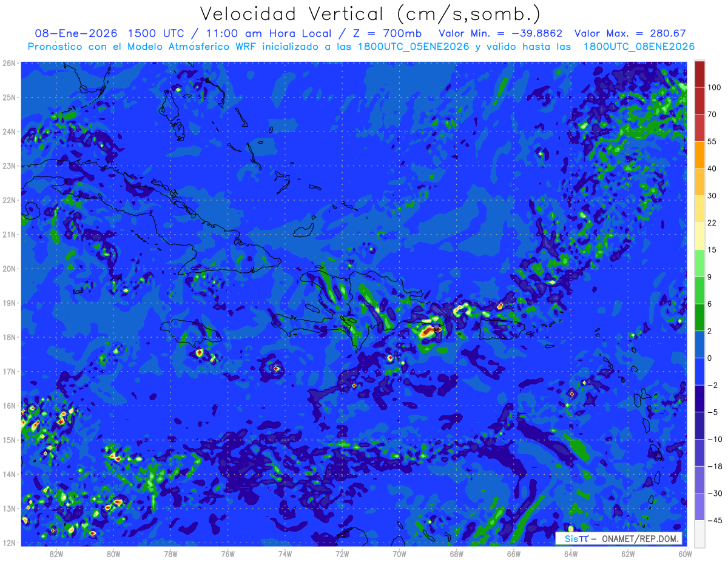Click the '25N' latitude label
The height and width of the screenshot is (562, 728).
[x=9, y=97]
